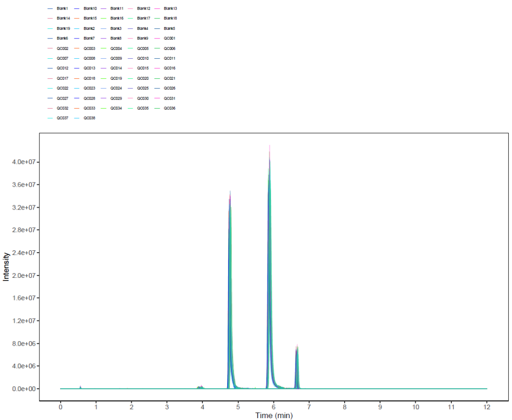Viewport: 512px width, 420px height.
Task: Click the QC036 legend entry
Action: click(x=170, y=108)
